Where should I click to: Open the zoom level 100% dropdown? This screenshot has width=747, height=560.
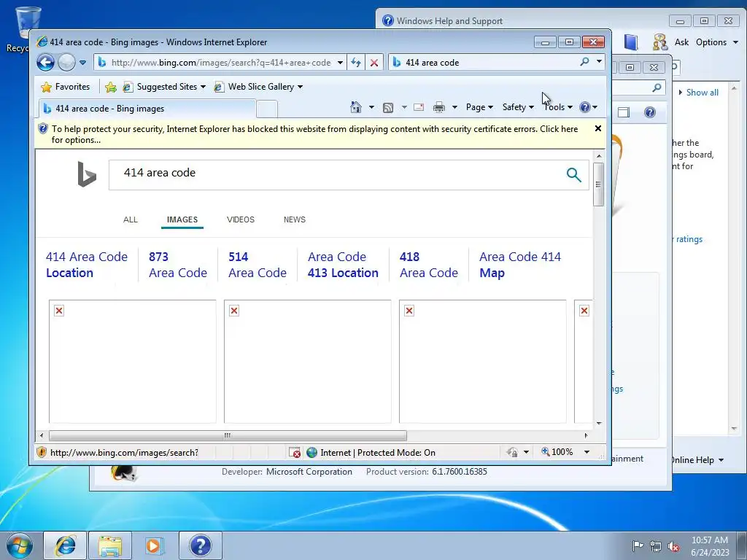[587, 452]
